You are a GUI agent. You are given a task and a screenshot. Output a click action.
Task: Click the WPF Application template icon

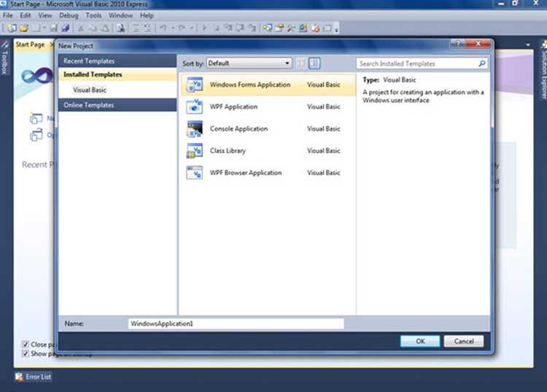[194, 106]
